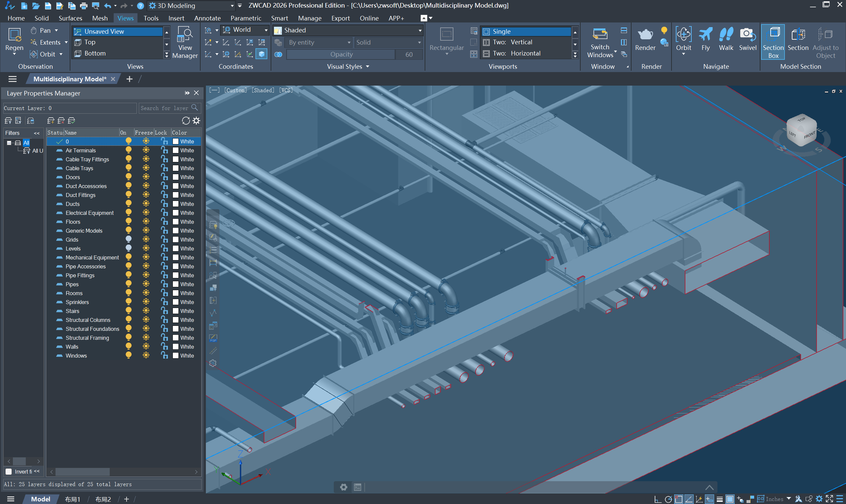
Task: Switch to the Home ribbon tab
Action: (16, 18)
